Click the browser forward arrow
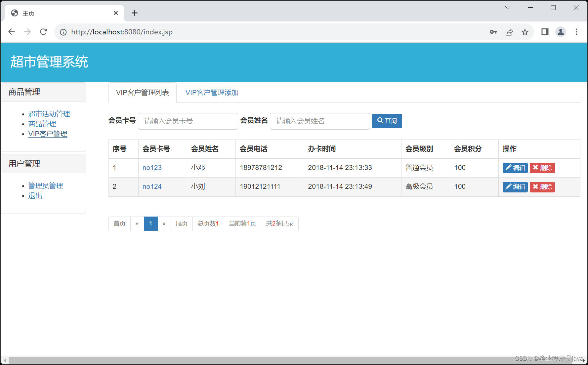Screen dimensions: 588x365 (27, 32)
